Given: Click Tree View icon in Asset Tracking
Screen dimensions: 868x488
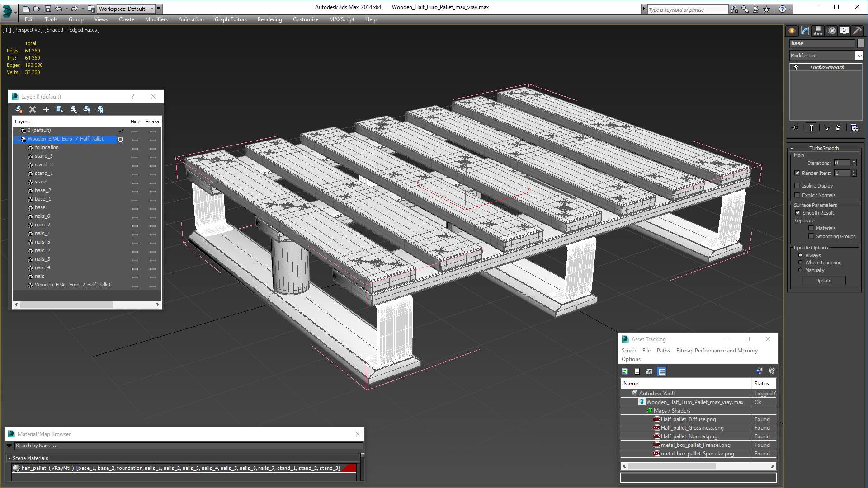Looking at the screenshot, I should [649, 371].
